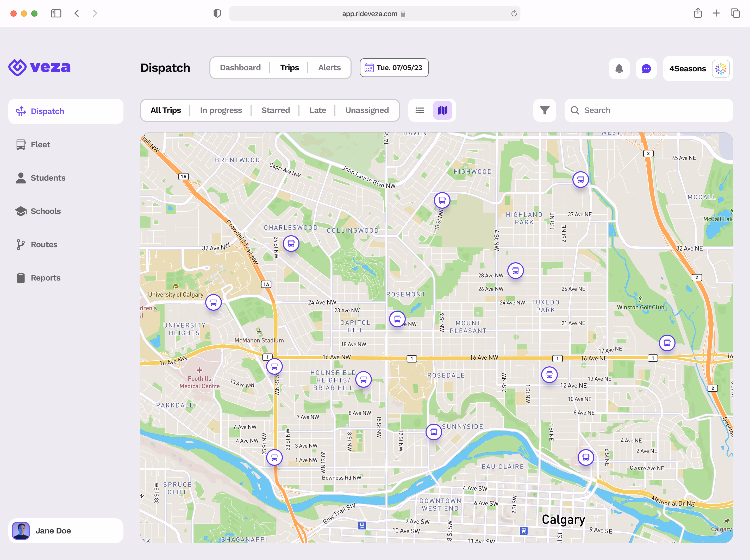Go to the Students section
This screenshot has width=750, height=560.
tap(66, 178)
